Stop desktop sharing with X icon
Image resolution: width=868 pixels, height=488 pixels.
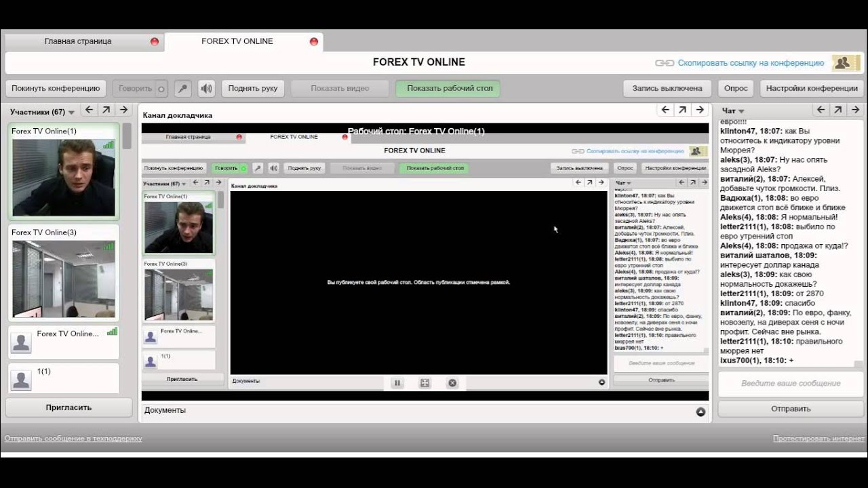pyautogui.click(x=452, y=383)
